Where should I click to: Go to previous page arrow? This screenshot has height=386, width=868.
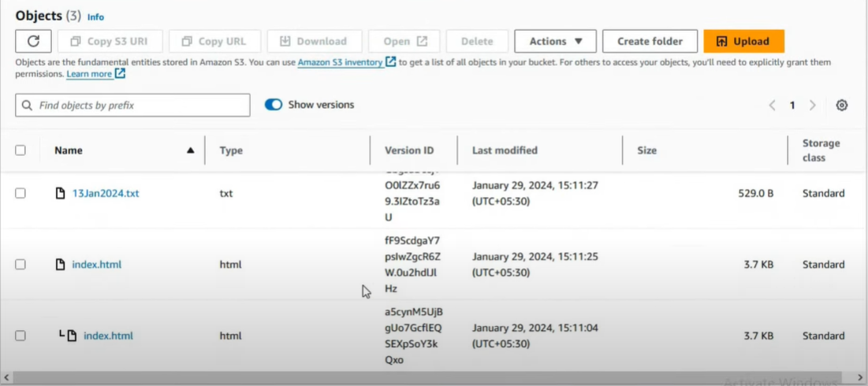tap(773, 105)
